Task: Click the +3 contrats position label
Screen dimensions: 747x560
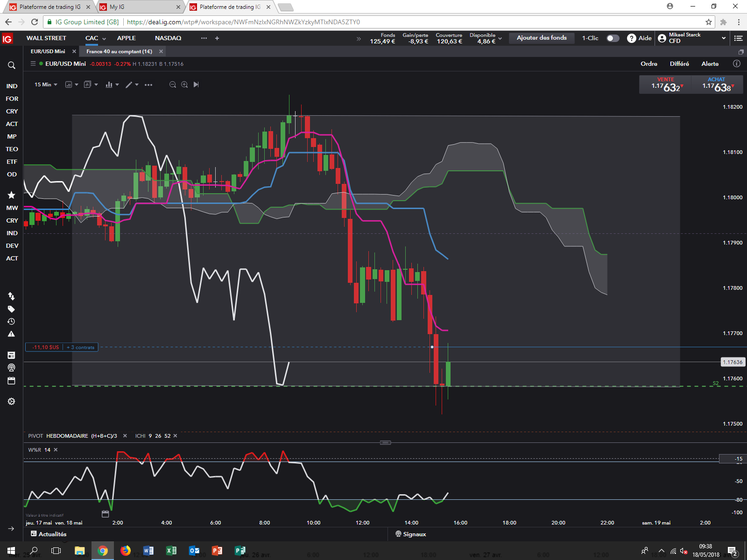Action: tap(80, 347)
